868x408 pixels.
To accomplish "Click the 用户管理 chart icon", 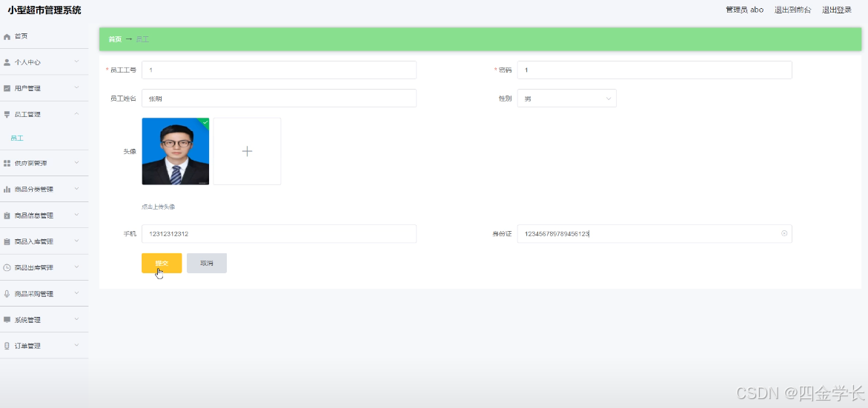I will pos(7,88).
